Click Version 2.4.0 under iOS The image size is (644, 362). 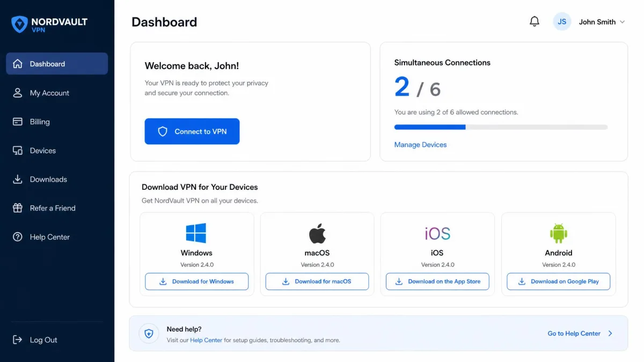pyautogui.click(x=437, y=265)
